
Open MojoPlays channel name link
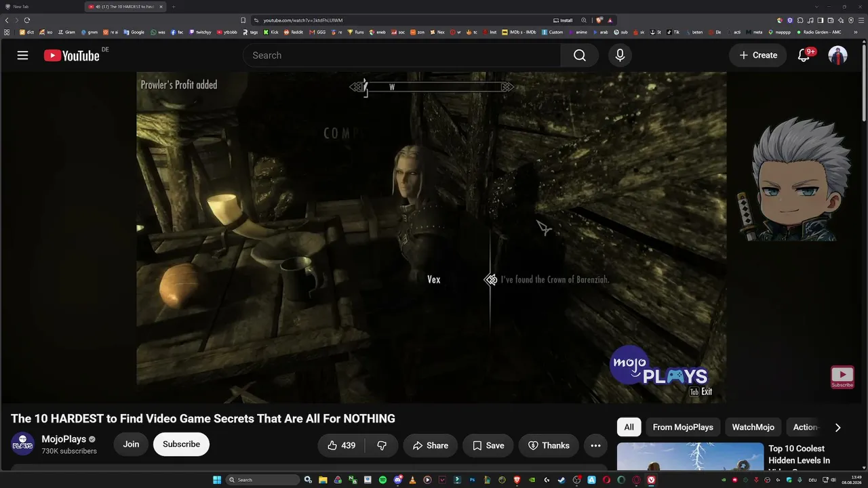[x=64, y=439]
